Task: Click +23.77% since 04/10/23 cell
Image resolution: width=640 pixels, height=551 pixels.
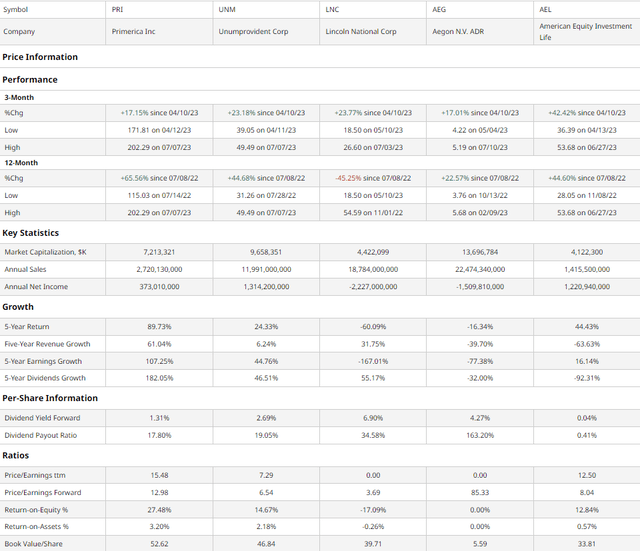Action: pyautogui.click(x=373, y=113)
